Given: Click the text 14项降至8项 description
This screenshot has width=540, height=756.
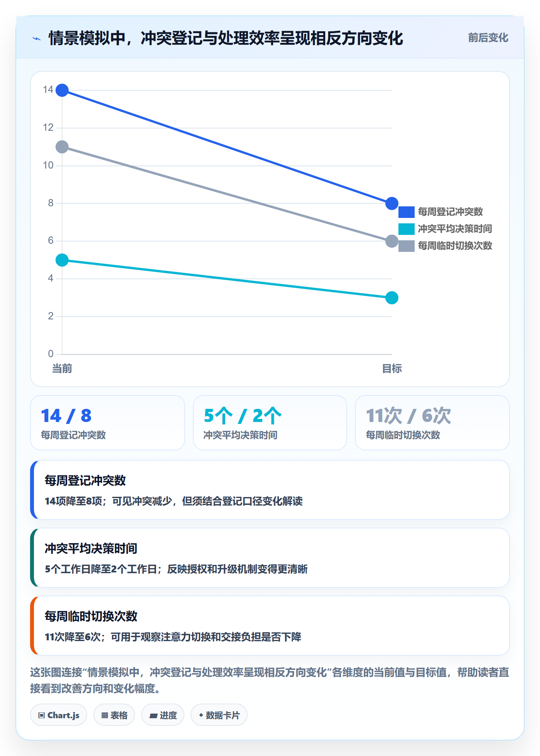Looking at the screenshot, I should click(174, 501).
